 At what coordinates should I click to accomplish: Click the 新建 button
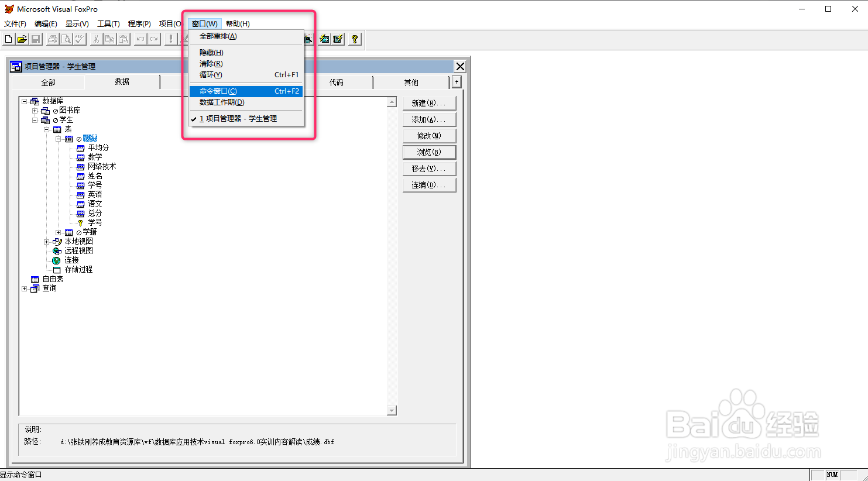pos(429,103)
